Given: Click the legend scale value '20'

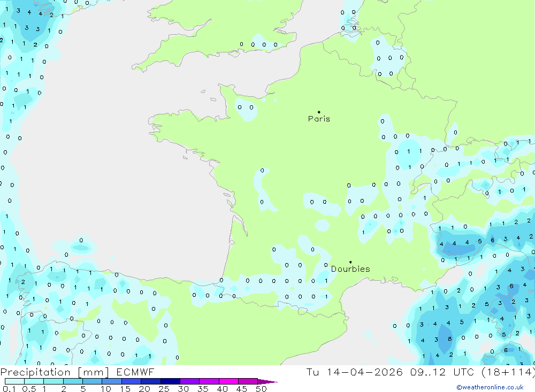Looking at the screenshot, I should coord(144,389).
